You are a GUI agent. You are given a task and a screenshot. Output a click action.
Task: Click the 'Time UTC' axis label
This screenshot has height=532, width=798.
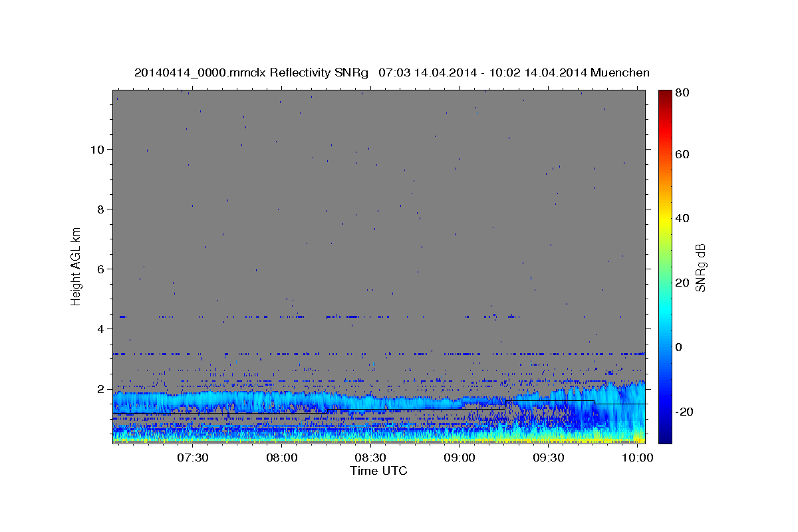tap(378, 471)
